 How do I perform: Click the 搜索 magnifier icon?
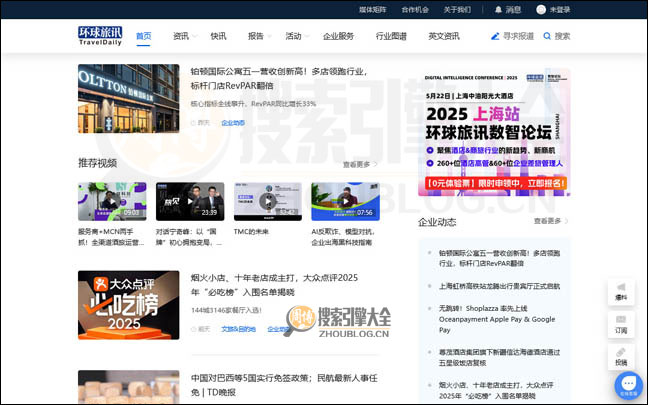click(x=547, y=36)
